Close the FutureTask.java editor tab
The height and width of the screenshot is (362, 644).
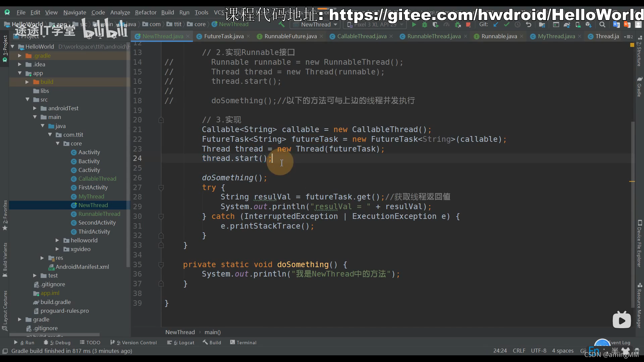(248, 36)
